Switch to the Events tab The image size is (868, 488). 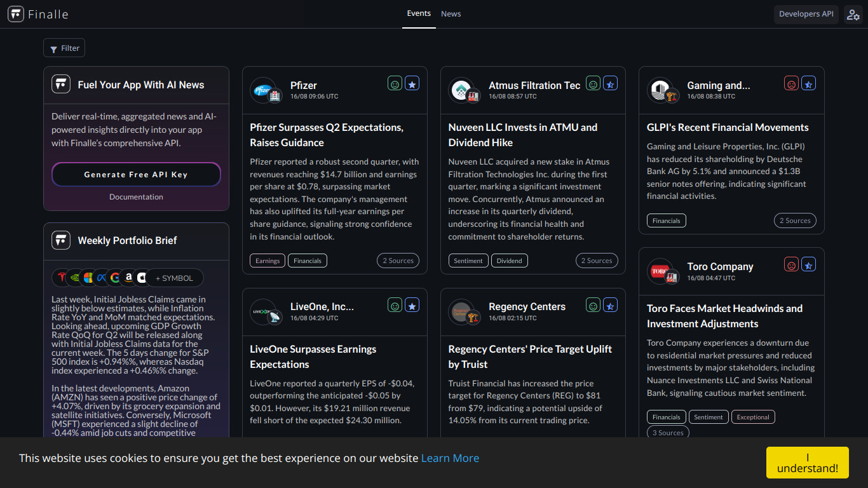coord(419,14)
